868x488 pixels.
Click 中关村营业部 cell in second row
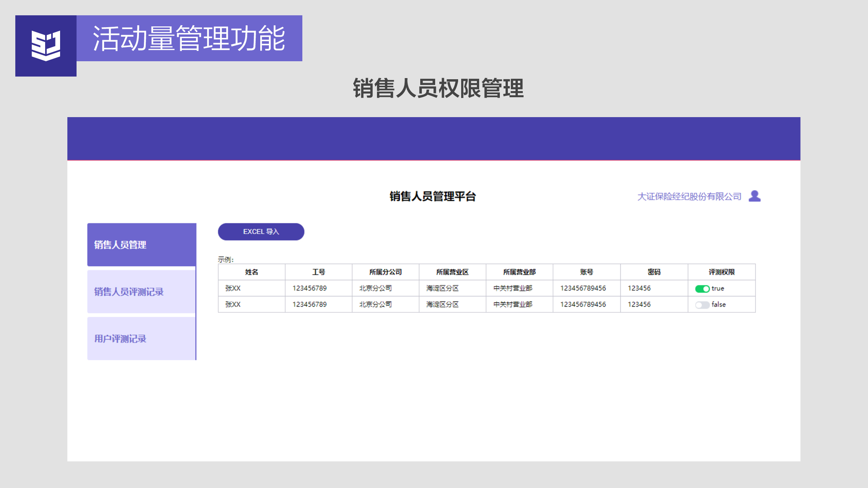[x=512, y=304]
